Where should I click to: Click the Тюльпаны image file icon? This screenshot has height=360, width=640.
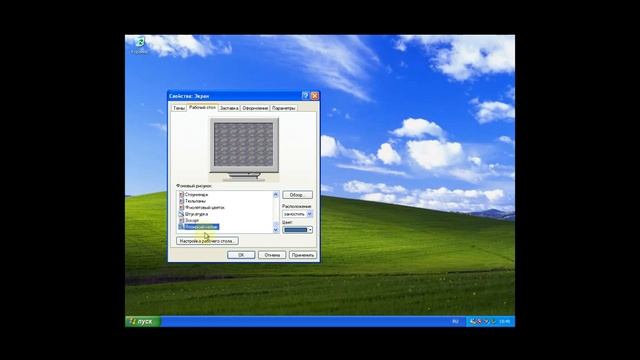coord(181,201)
